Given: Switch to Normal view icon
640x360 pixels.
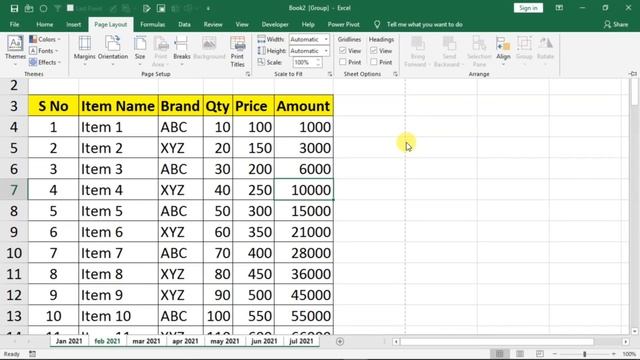Looking at the screenshot, I should click(500, 354).
